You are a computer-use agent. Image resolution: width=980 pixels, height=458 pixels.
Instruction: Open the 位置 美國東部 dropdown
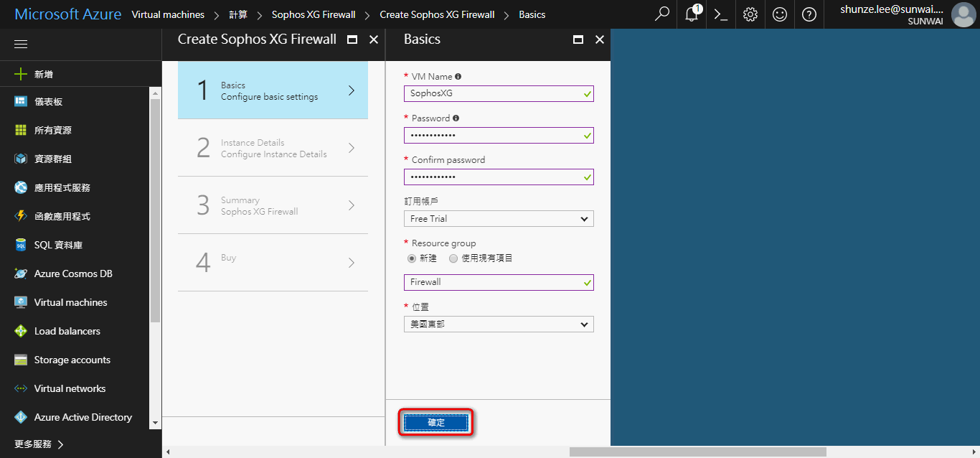499,324
